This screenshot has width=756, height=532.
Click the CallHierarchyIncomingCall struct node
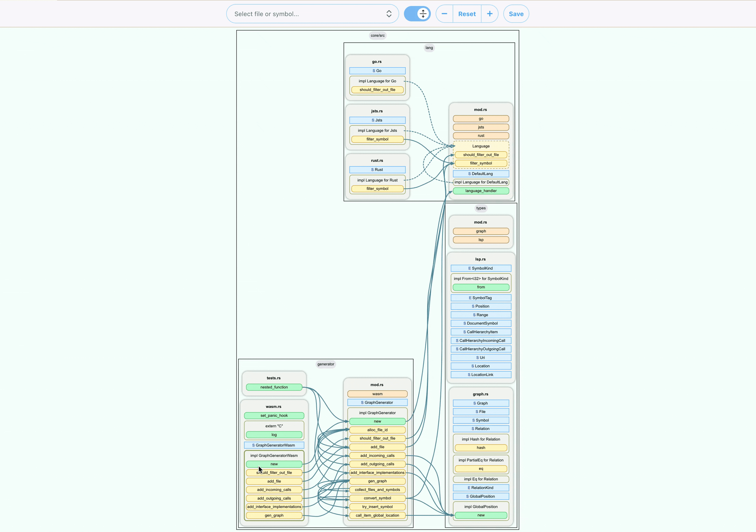481,340
